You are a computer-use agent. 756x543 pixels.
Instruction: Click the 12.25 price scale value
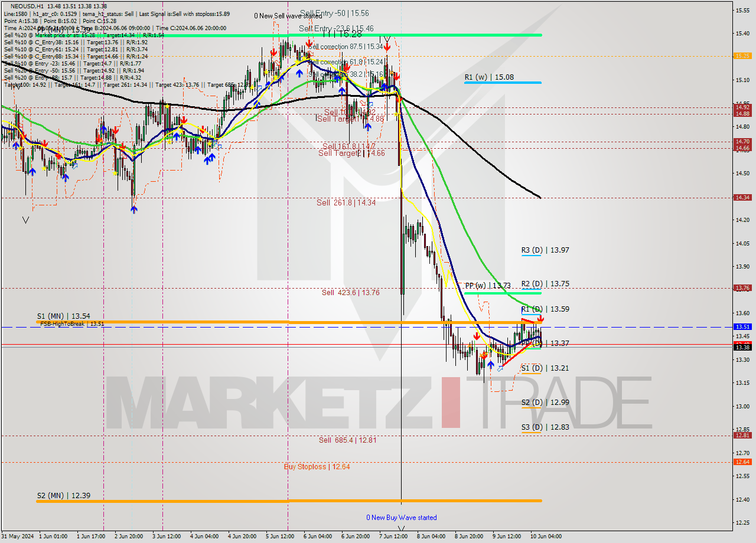pos(742,523)
